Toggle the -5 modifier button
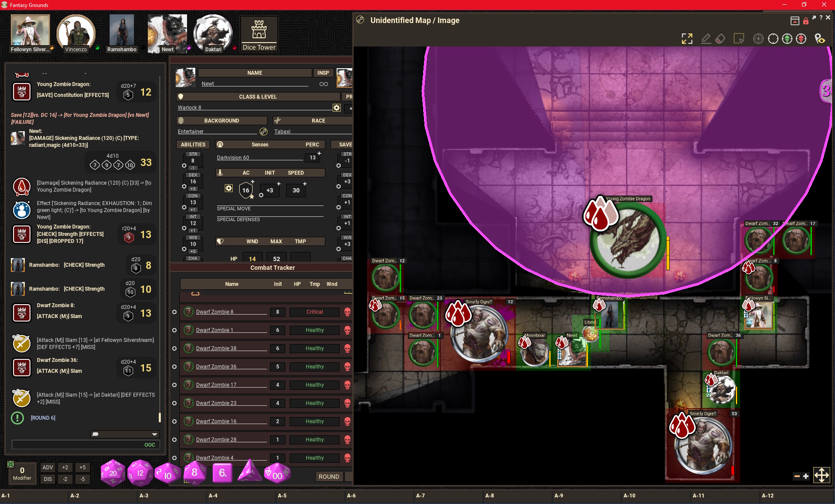The image size is (835, 504). coord(83,479)
